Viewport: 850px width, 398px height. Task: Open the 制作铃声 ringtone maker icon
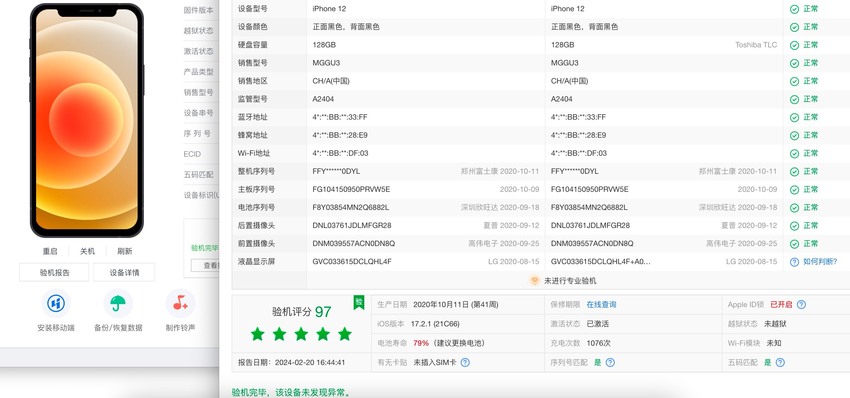pos(180,303)
